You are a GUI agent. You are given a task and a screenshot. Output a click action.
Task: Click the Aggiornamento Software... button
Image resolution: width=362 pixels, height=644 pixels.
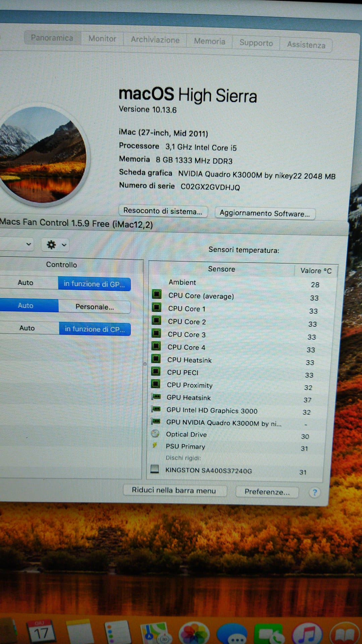pos(265,213)
